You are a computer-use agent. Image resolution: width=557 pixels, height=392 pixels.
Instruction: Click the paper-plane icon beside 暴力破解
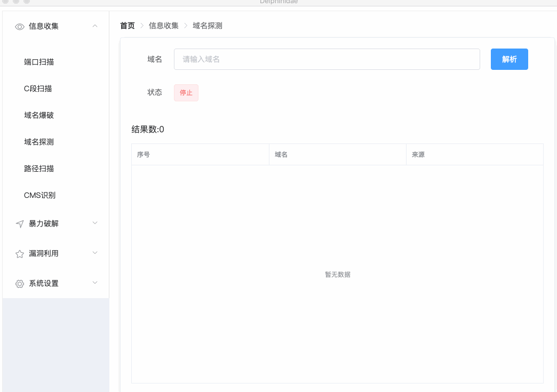20,224
